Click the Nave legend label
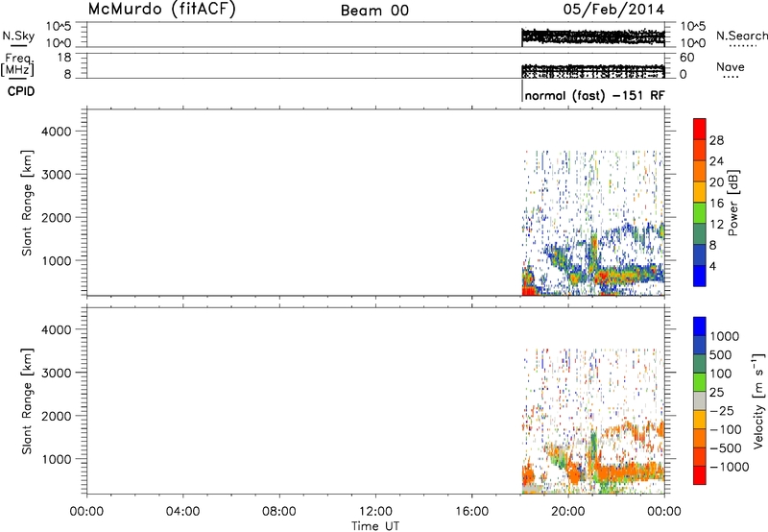The height and width of the screenshot is (532, 768). pos(730,66)
